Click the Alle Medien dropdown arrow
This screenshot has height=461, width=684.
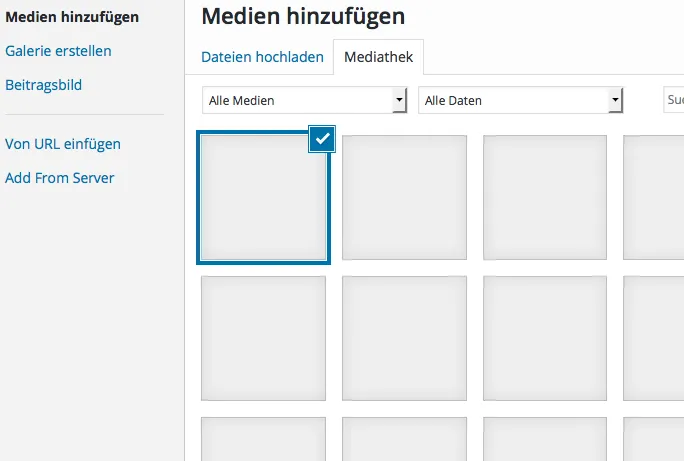click(x=399, y=100)
